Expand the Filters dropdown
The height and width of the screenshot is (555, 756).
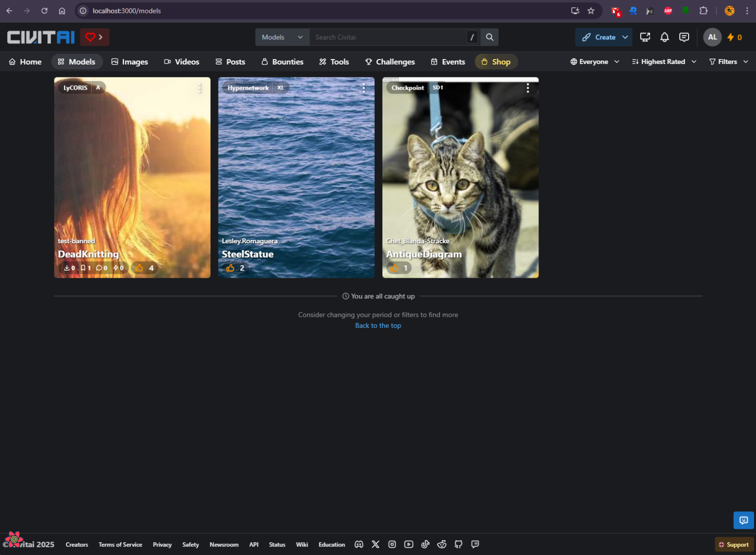pos(728,62)
